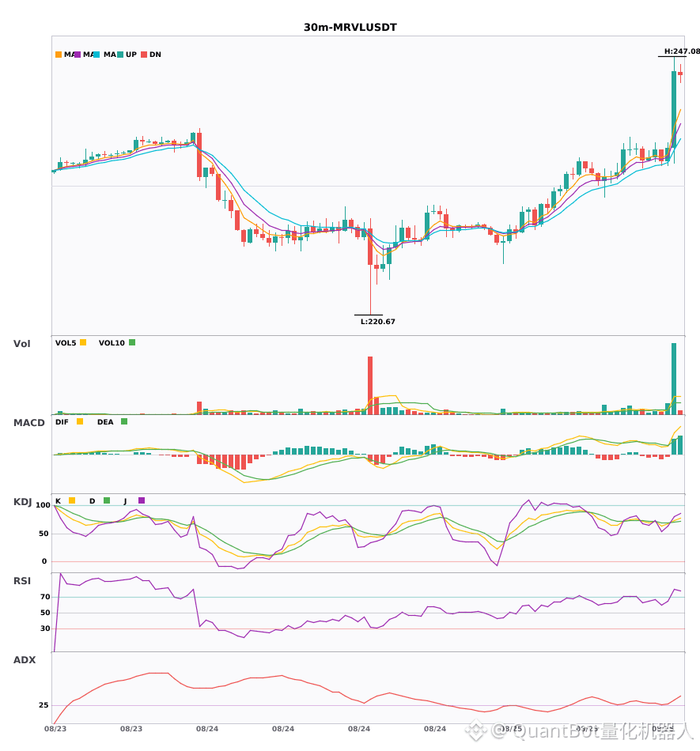The height and width of the screenshot is (751, 700).
Task: Click the VOL5 legend text
Action: point(66,343)
